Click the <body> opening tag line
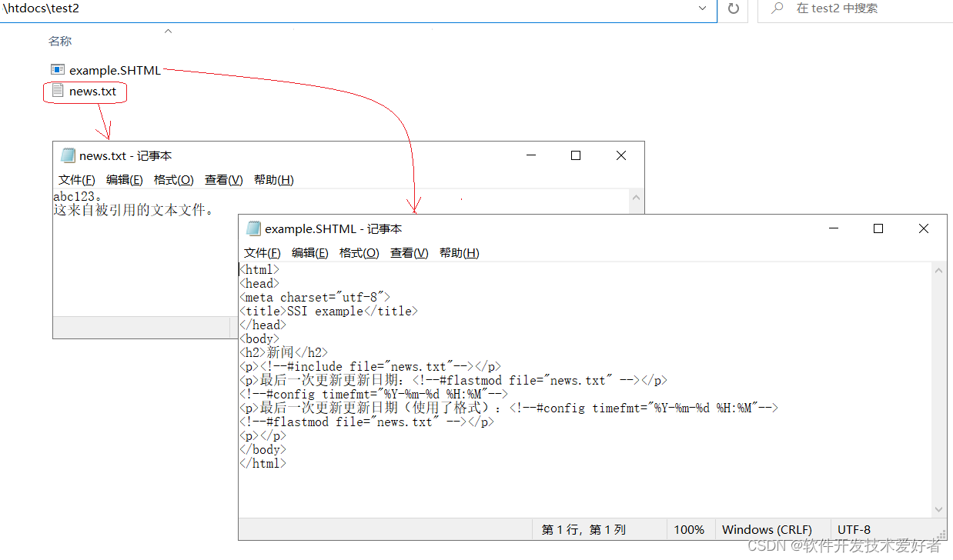 pos(259,339)
